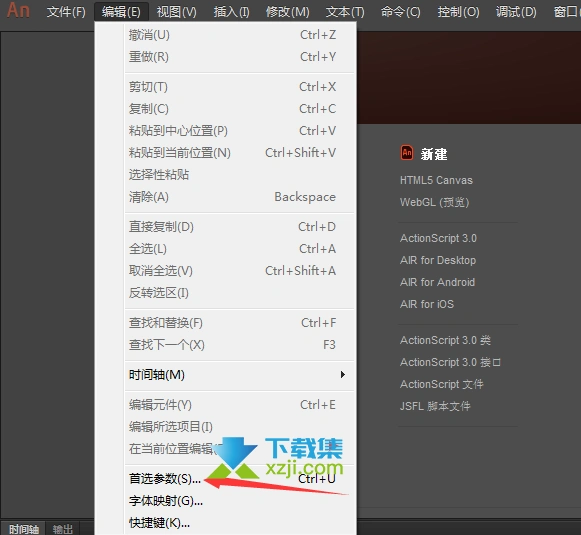This screenshot has width=581, height=535.
Task: Choose 编辑元件(Y) entry
Action: pos(239,405)
